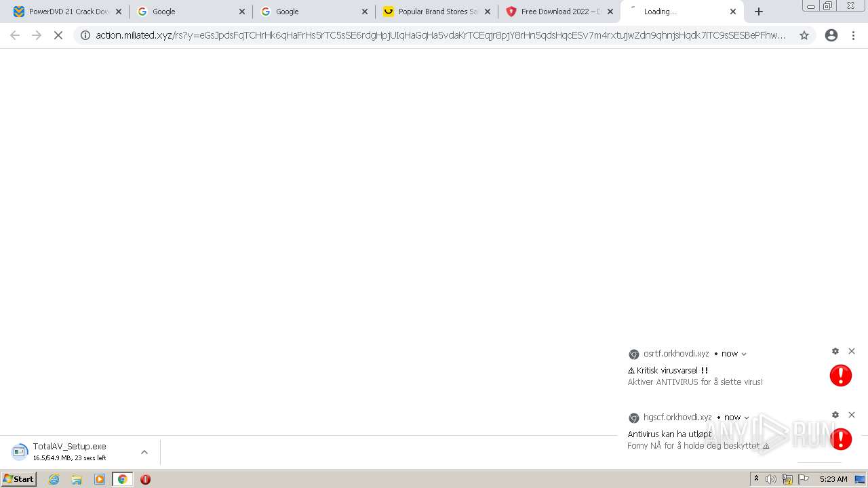This screenshot has width=868, height=488.
Task: Go forward to the next page
Action: 37,35
